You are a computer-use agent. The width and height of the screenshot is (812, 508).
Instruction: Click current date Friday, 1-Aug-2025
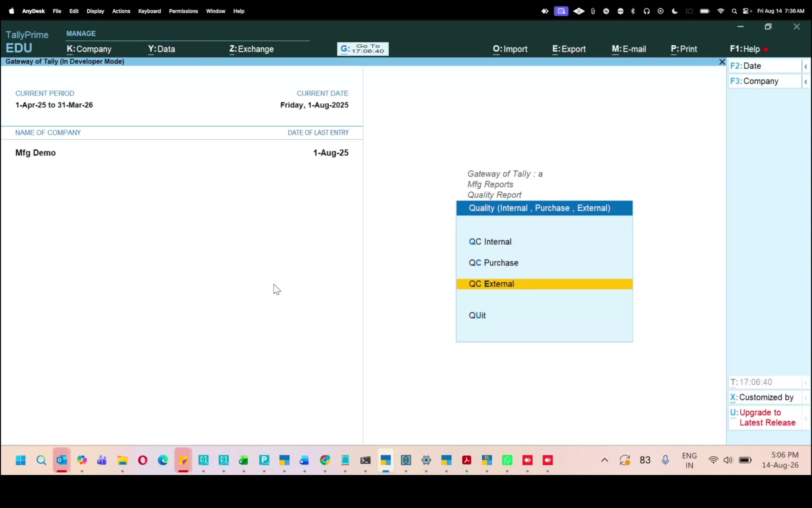(x=314, y=105)
